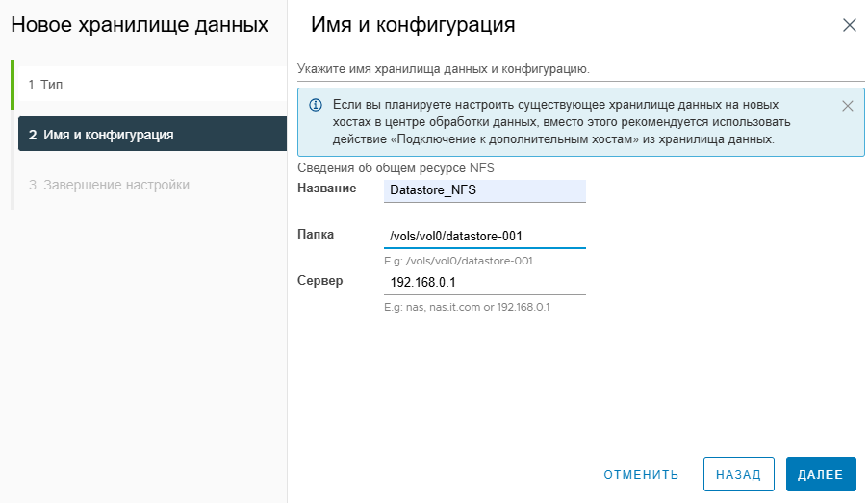Viewport: 868px width, 503px height.
Task: Go back with the НАЗАД button
Action: (738, 475)
